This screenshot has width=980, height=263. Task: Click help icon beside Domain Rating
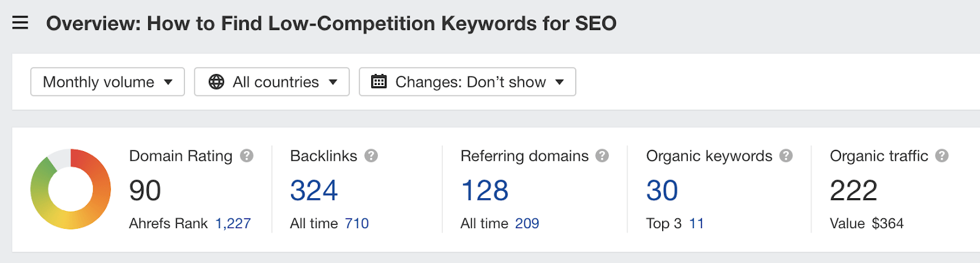click(247, 156)
